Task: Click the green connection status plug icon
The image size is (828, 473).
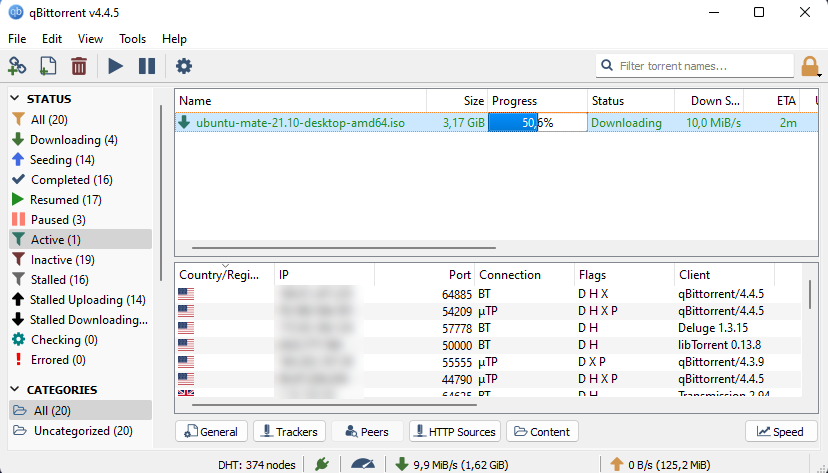Action: 322,465
